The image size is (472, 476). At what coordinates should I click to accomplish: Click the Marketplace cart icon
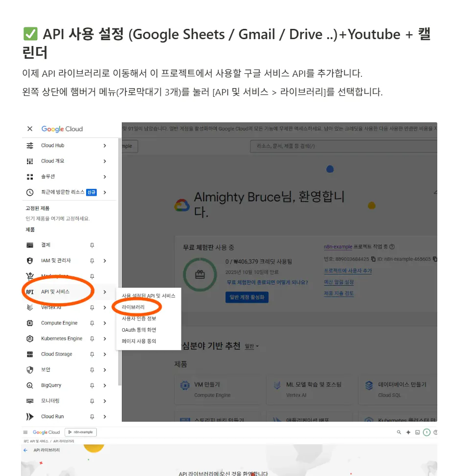coord(30,276)
